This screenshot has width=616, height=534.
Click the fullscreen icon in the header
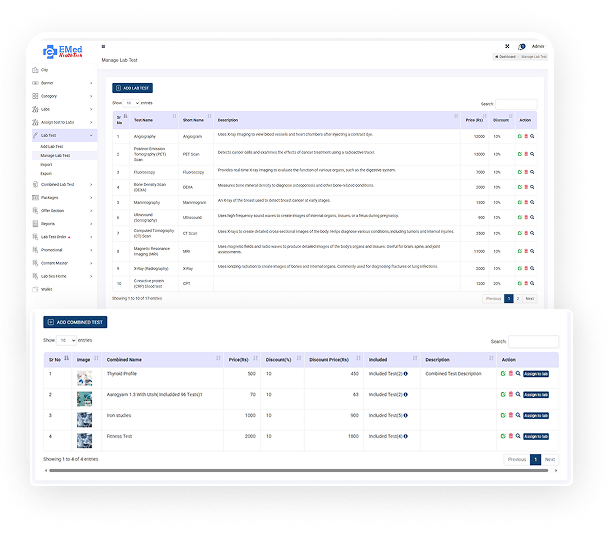coord(507,46)
